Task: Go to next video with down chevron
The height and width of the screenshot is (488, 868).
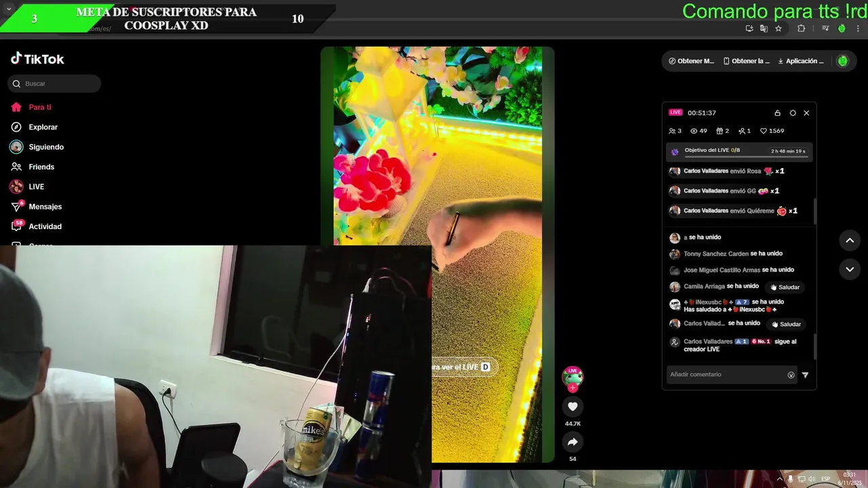Action: (x=850, y=269)
